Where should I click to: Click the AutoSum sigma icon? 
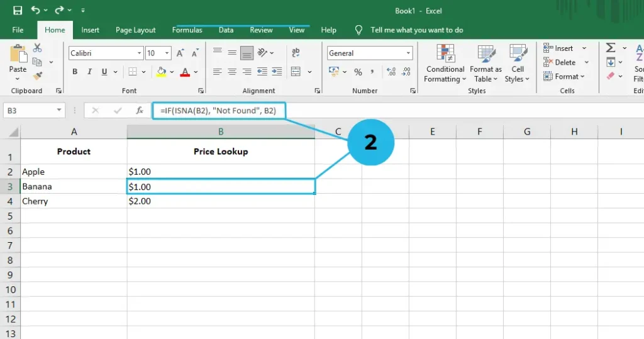[x=611, y=48]
